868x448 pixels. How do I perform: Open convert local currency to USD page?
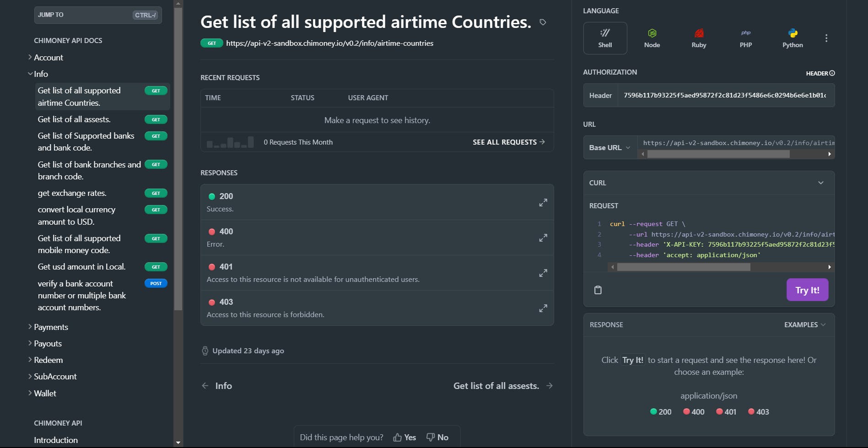tap(102, 216)
